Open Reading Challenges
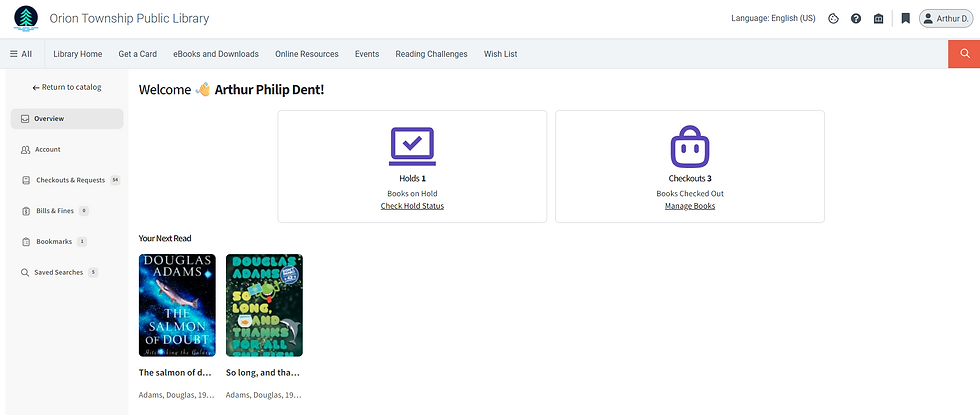The height and width of the screenshot is (415, 980). (x=431, y=54)
